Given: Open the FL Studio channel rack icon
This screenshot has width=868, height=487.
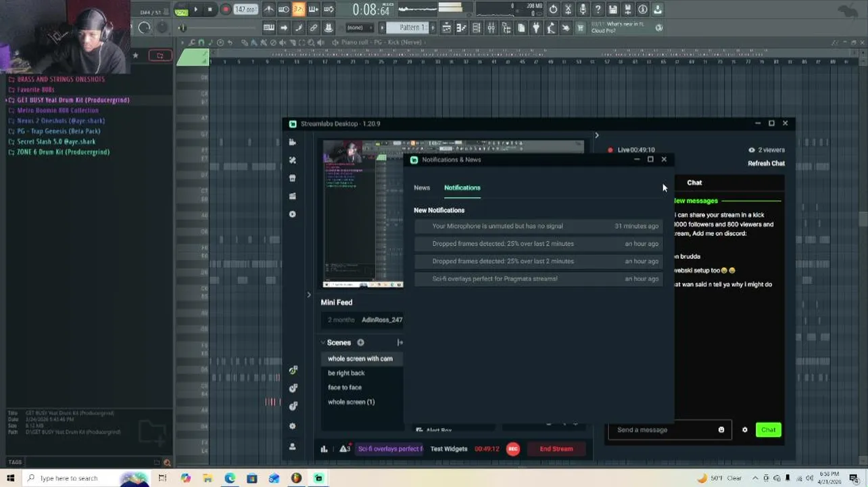Looking at the screenshot, I should click(476, 28).
